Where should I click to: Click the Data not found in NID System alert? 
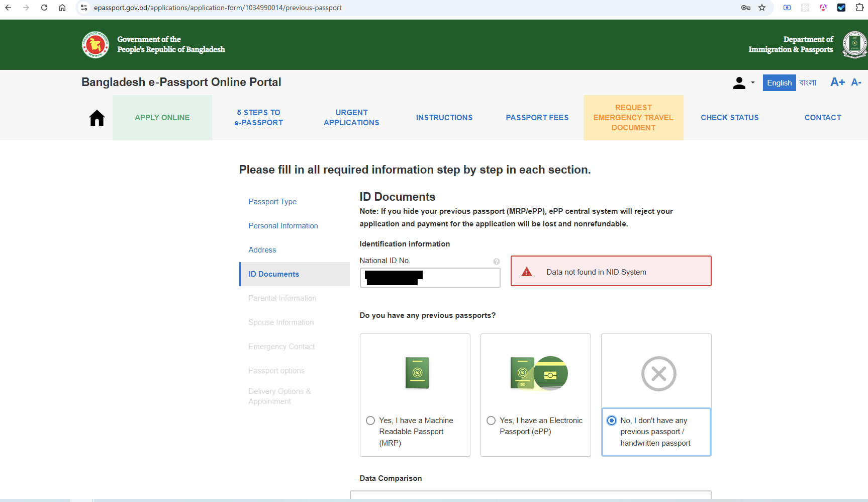(x=611, y=271)
